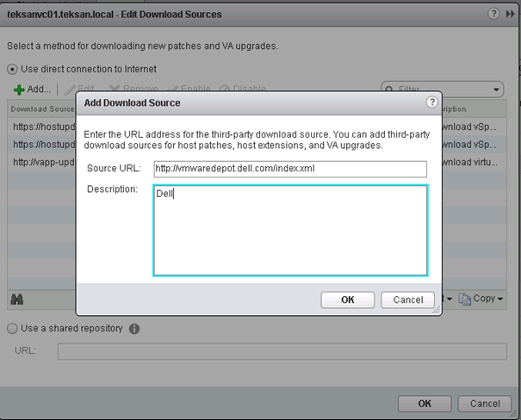Expand the Filter dropdown arrow
The height and width of the screenshot is (420, 521).
[496, 90]
